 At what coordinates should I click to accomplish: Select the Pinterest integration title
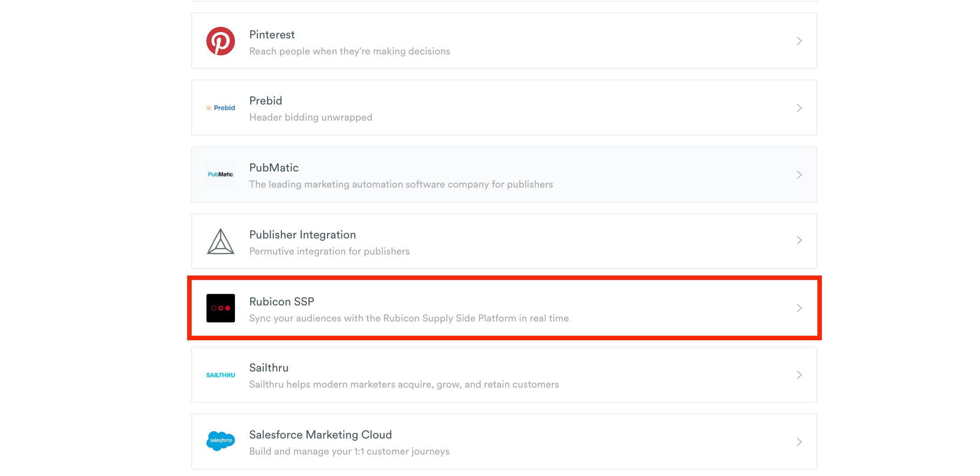coord(272,34)
